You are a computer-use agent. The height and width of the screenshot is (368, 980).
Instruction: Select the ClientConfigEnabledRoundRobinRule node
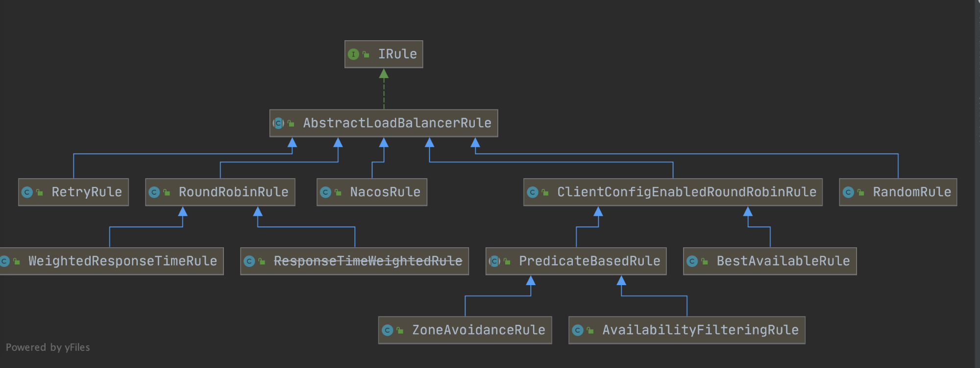673,192
